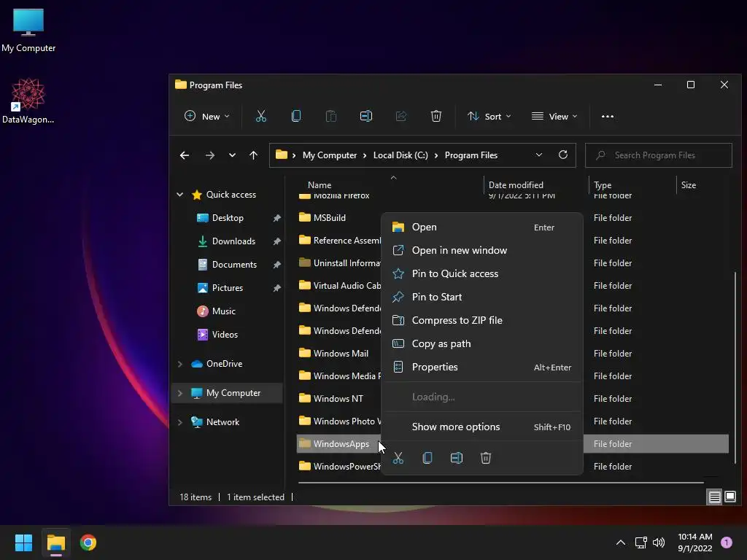Screen dimensions: 747x560
Task: Open the network tray icon
Action: coord(640,542)
